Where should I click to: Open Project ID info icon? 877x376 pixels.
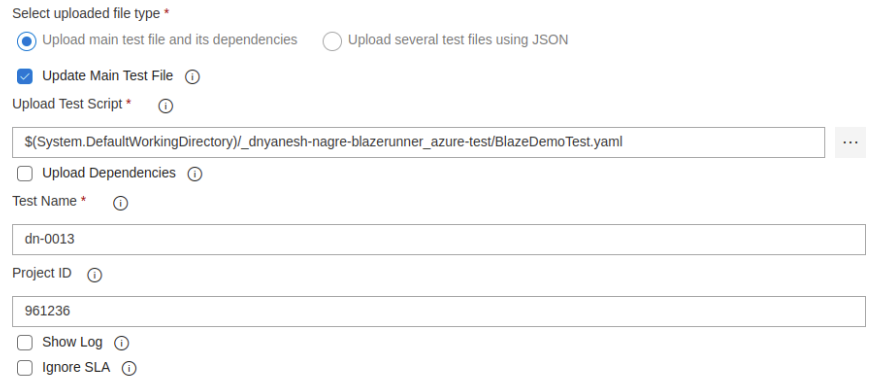tap(95, 275)
